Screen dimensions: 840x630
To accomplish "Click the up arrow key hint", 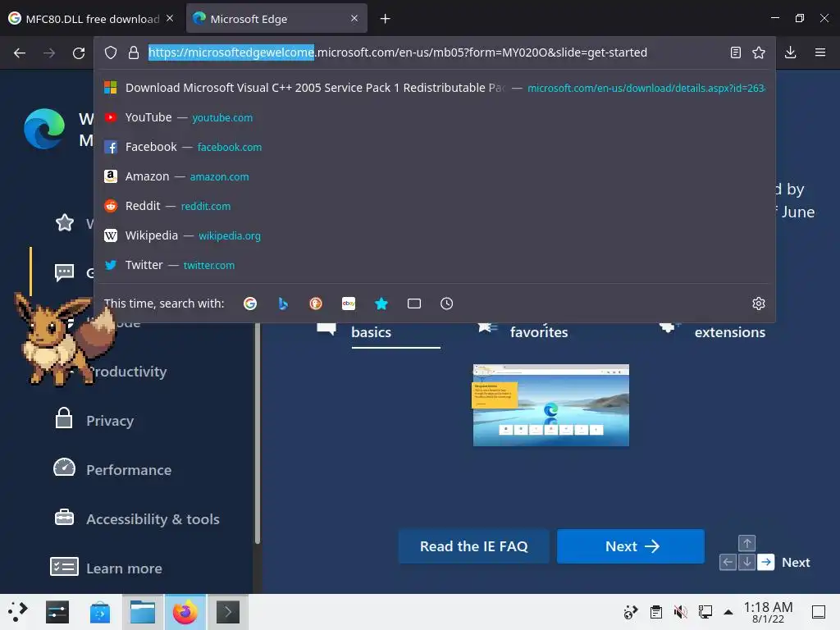I will 746,543.
